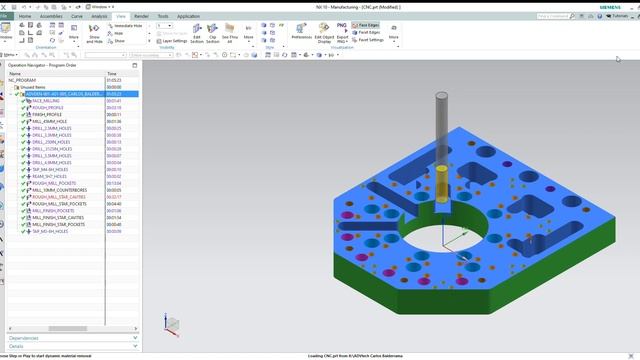Open visualization Preferences

tap(301, 31)
